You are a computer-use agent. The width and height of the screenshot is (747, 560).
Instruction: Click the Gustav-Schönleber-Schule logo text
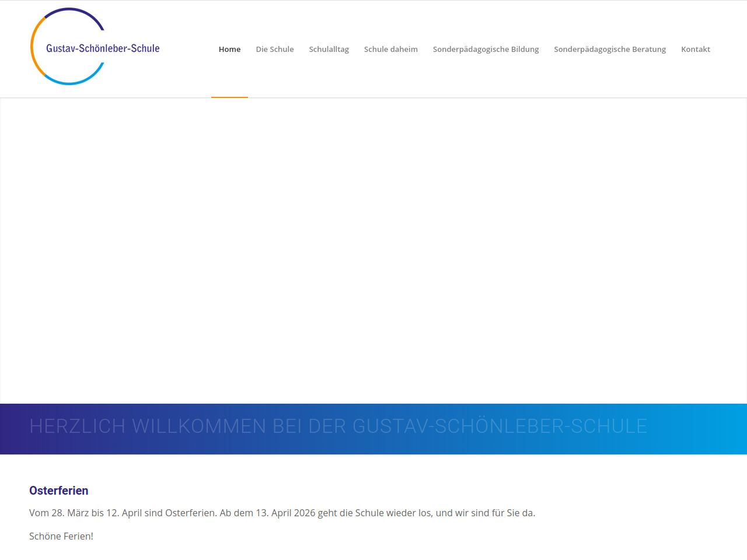coord(103,48)
